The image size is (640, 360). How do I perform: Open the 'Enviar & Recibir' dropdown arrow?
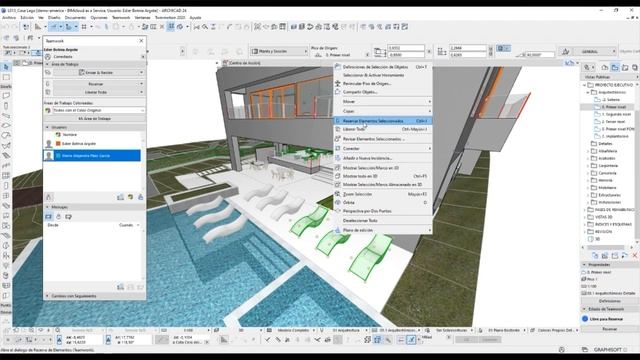pyautogui.click(x=141, y=72)
